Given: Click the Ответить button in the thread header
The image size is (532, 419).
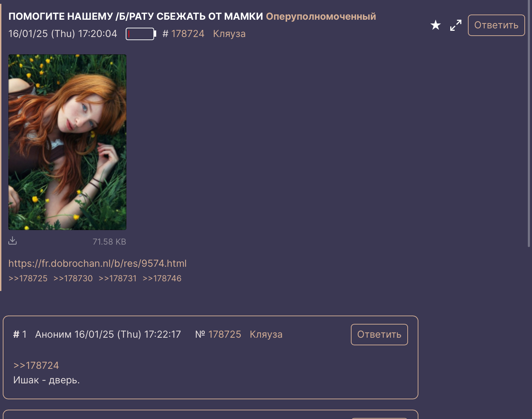Looking at the screenshot, I should click(x=496, y=25).
